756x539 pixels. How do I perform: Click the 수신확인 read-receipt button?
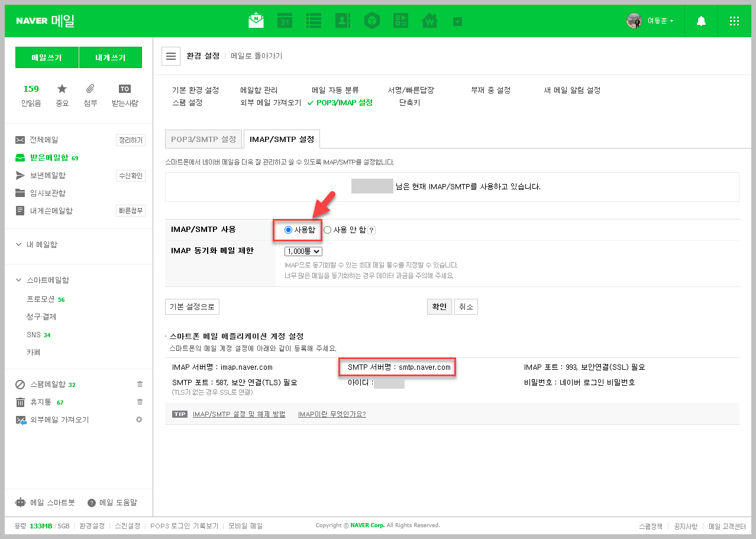131,176
